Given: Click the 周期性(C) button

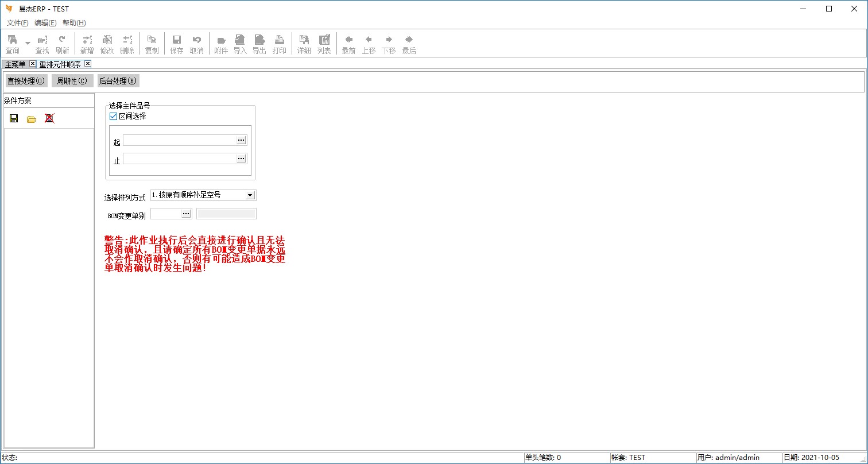Looking at the screenshot, I should point(72,81).
